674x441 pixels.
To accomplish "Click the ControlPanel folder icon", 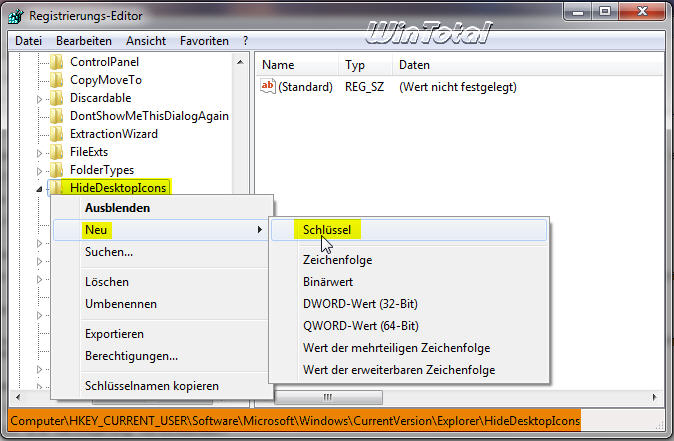I will coord(57,62).
